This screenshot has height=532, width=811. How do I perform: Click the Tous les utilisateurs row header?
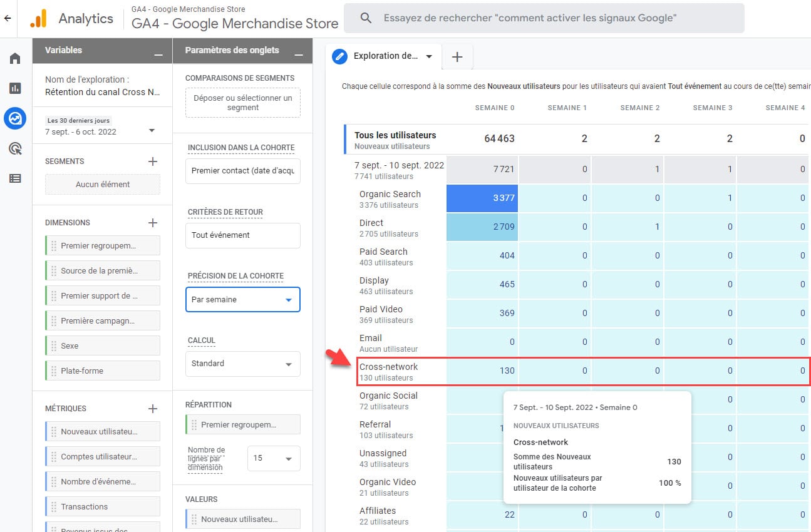(395, 135)
